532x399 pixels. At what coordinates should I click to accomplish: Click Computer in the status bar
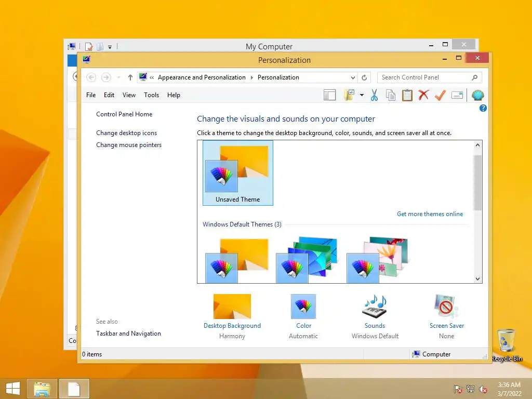tap(431, 354)
